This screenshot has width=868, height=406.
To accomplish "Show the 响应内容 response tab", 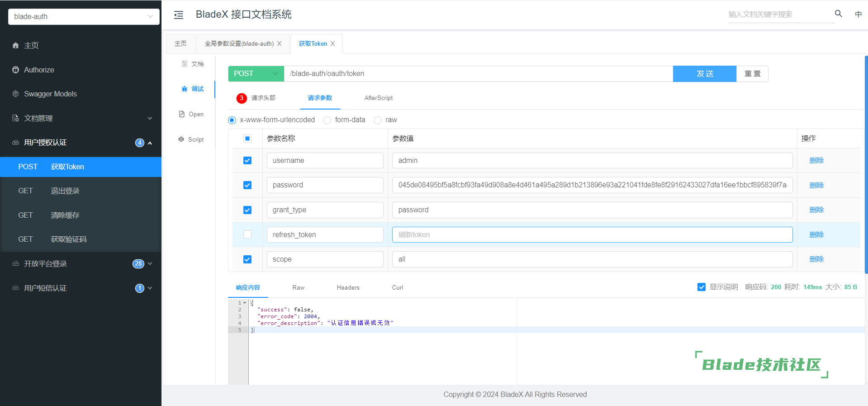I will [x=248, y=287].
